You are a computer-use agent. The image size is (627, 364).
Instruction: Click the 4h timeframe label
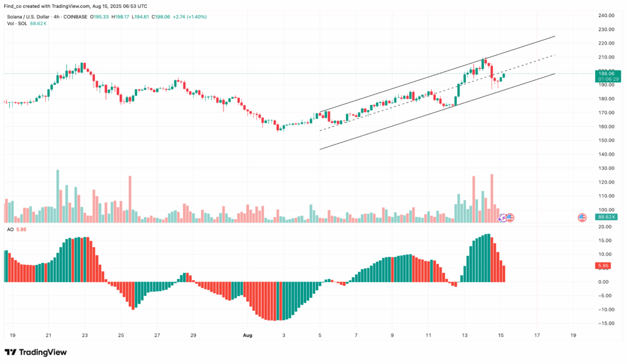coord(56,17)
